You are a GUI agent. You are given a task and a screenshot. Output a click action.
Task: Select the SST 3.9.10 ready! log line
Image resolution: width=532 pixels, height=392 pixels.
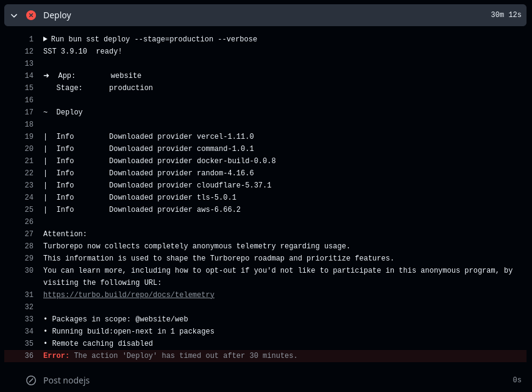[x=82, y=51]
